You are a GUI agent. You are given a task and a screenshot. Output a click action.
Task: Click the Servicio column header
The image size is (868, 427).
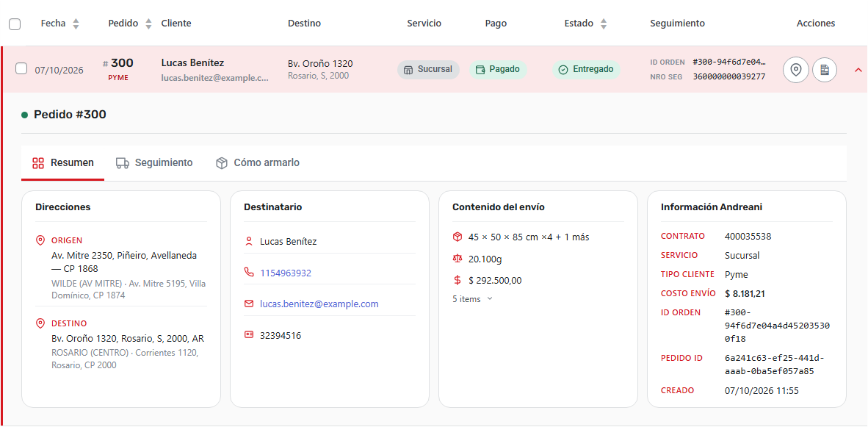coord(424,24)
